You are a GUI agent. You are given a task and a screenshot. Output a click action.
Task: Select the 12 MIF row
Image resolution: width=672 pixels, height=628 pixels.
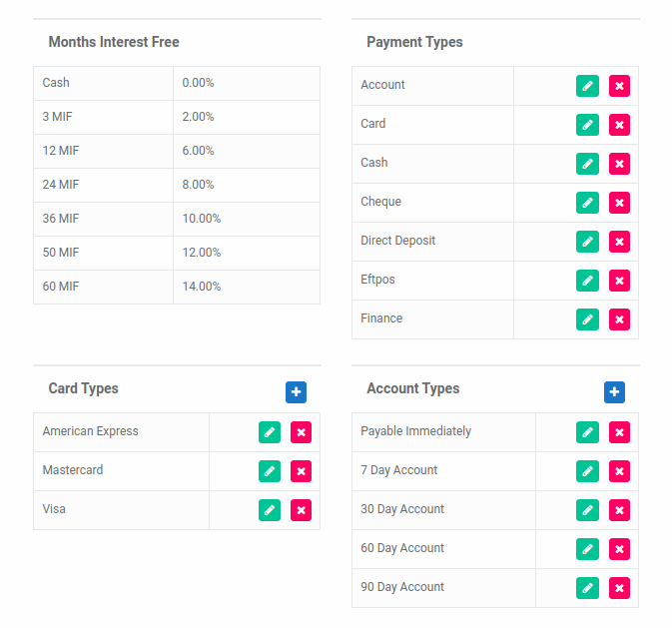(x=177, y=151)
